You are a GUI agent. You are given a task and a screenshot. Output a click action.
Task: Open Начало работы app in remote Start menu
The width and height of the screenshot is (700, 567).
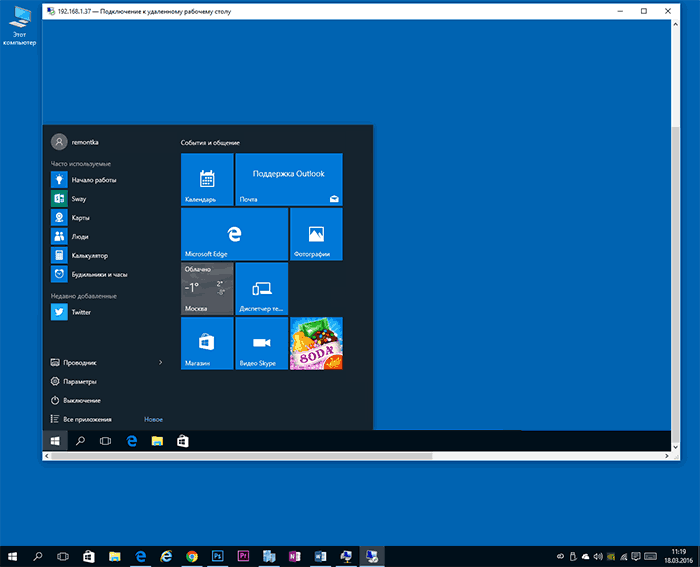point(83,180)
